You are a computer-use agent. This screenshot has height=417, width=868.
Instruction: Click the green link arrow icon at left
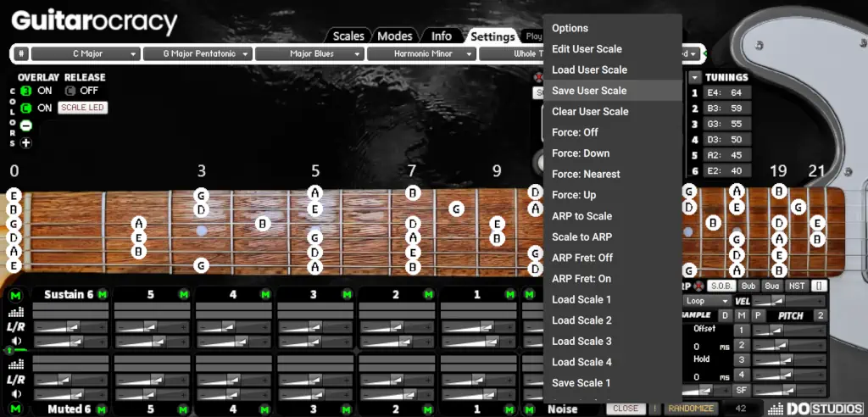(x=9, y=351)
